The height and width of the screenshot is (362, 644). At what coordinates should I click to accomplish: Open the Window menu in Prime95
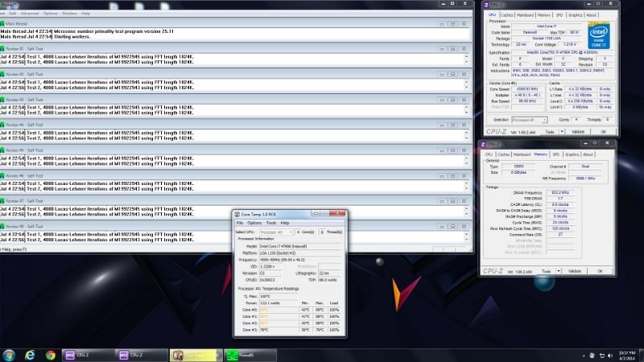point(69,14)
